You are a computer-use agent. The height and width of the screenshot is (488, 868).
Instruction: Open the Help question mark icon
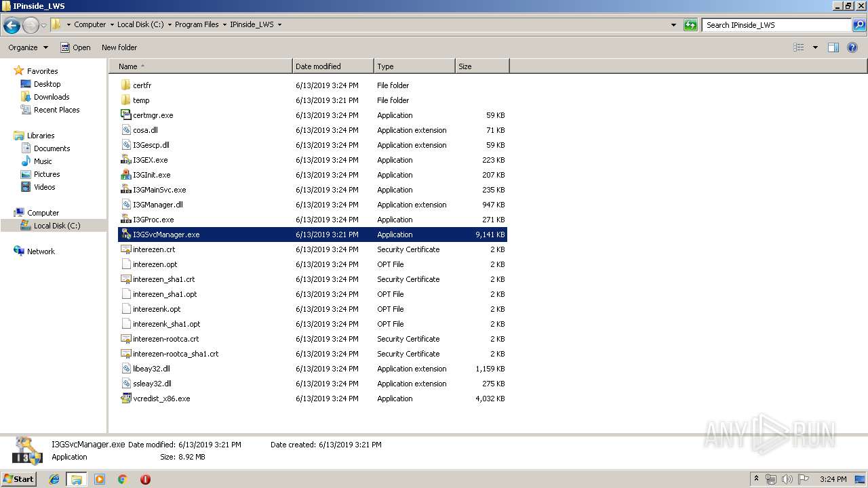coord(852,47)
